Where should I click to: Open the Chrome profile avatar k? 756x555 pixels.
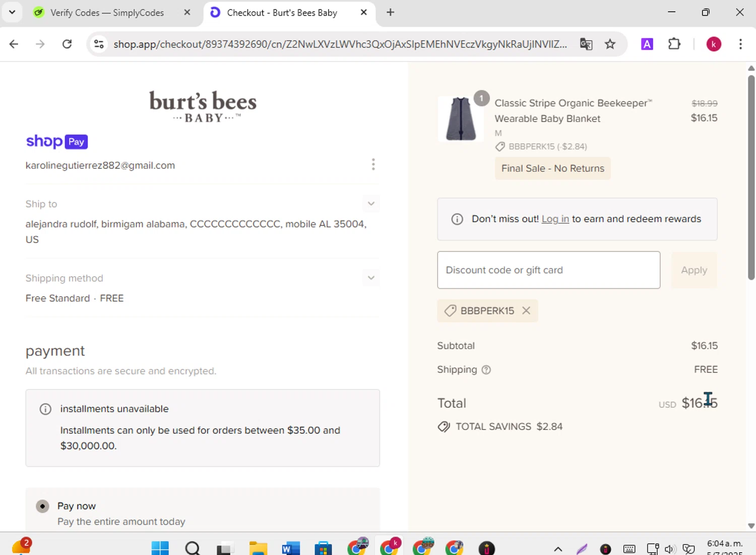(x=714, y=44)
